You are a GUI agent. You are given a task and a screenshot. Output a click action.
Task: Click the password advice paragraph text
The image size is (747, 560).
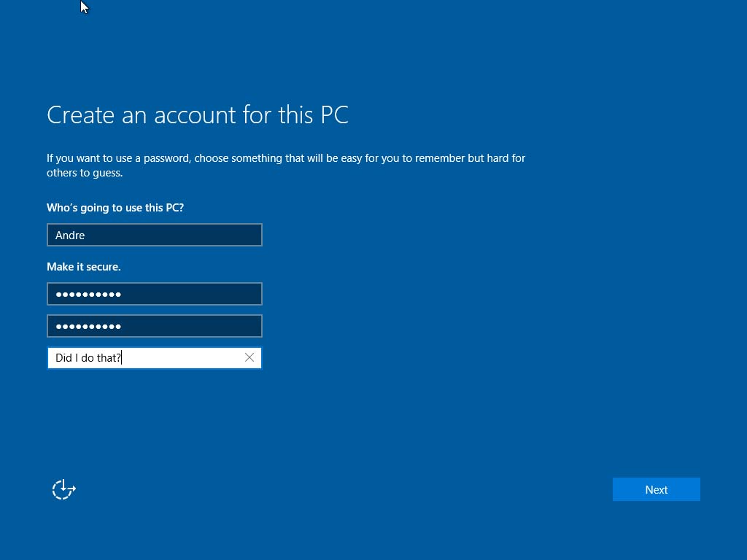[x=286, y=166]
